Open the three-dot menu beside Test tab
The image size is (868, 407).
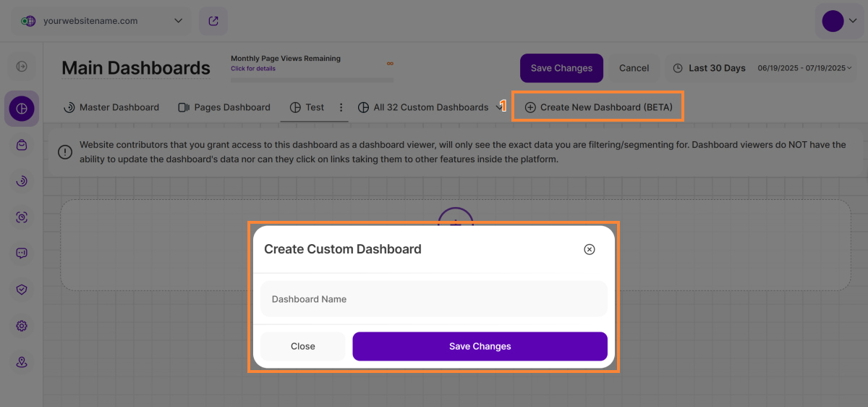(341, 107)
